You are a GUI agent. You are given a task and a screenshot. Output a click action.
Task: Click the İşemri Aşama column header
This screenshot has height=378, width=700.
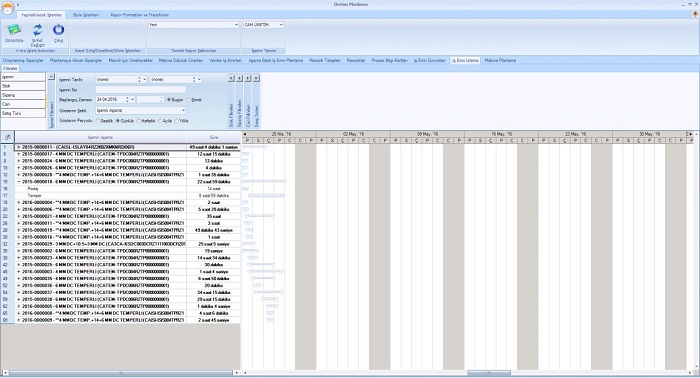tap(100, 137)
